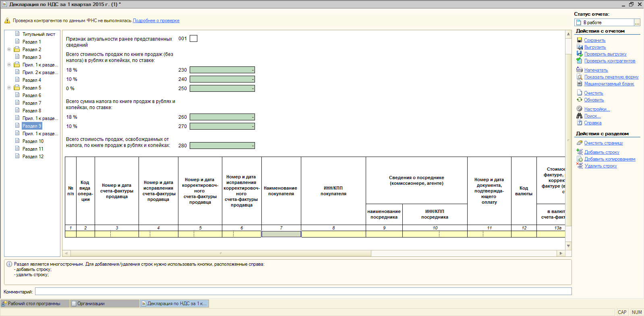
Task: Click the Save (Сохранить) disk icon
Action: pos(579,40)
